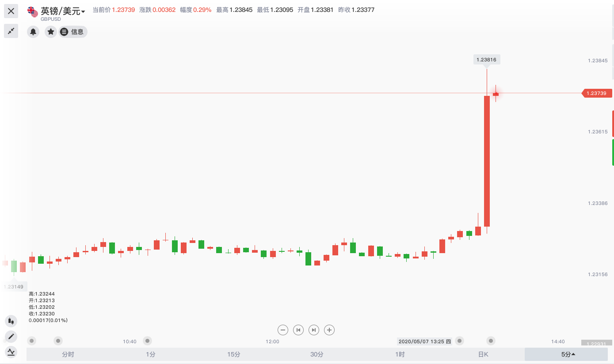Click the GBPUSD ticker subtitle

51,19
